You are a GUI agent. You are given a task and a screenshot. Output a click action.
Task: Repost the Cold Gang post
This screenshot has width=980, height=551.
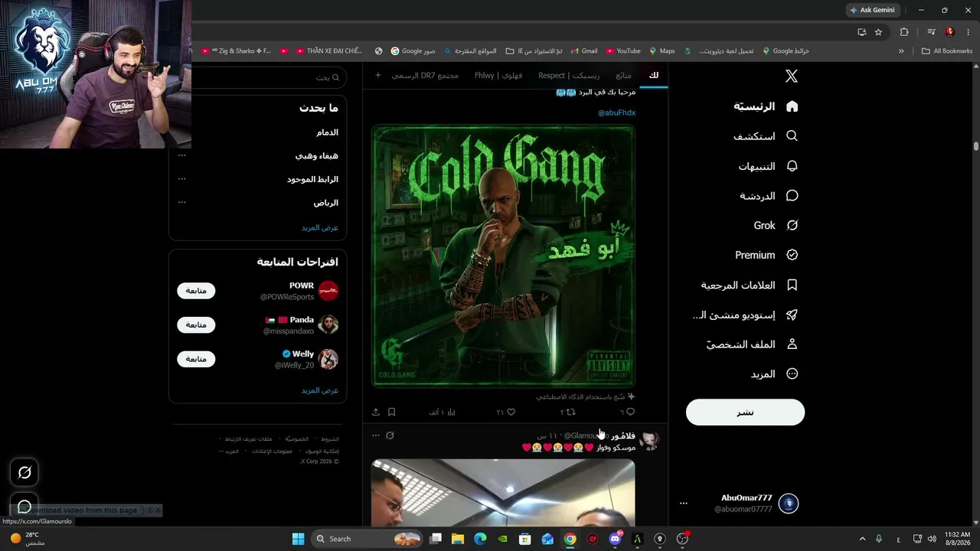tap(567, 412)
